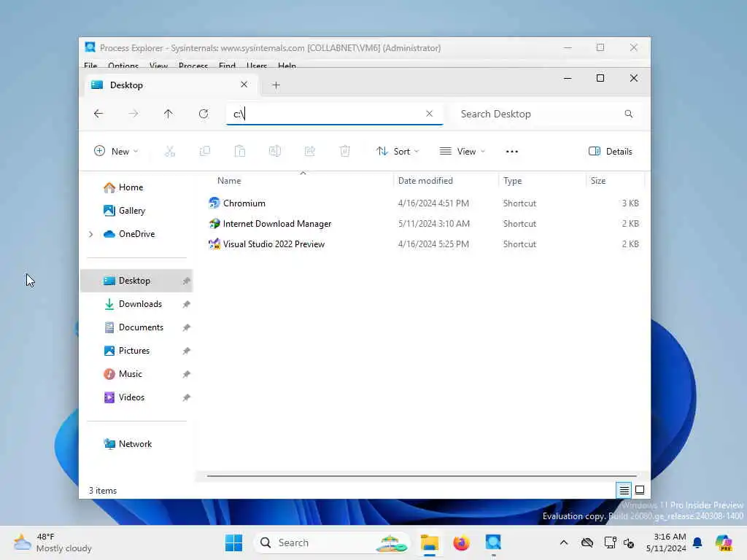This screenshot has width=747, height=560.
Task: Click the Internet Download Manager shortcut icon
Action: click(214, 223)
